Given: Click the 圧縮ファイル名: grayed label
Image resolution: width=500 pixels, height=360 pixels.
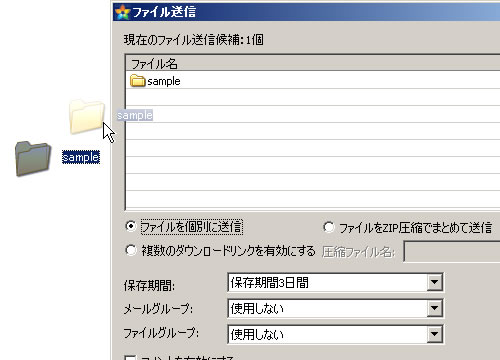Looking at the screenshot, I should coord(359,252).
